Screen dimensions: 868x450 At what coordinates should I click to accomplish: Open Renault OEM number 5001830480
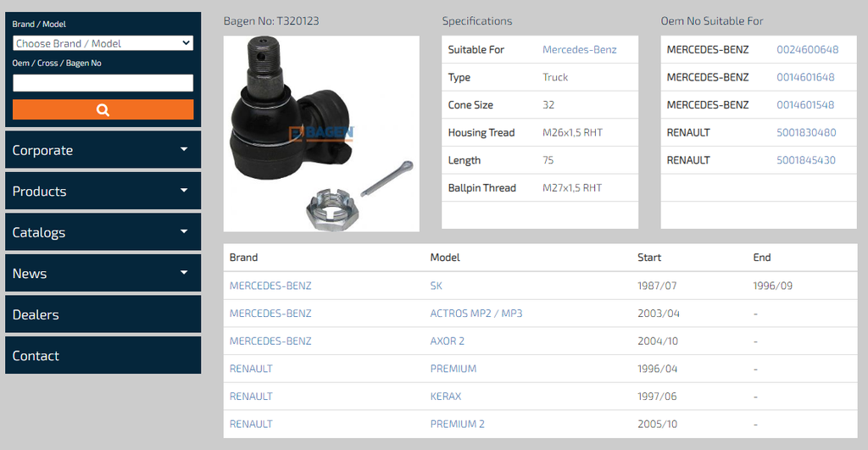(x=806, y=132)
